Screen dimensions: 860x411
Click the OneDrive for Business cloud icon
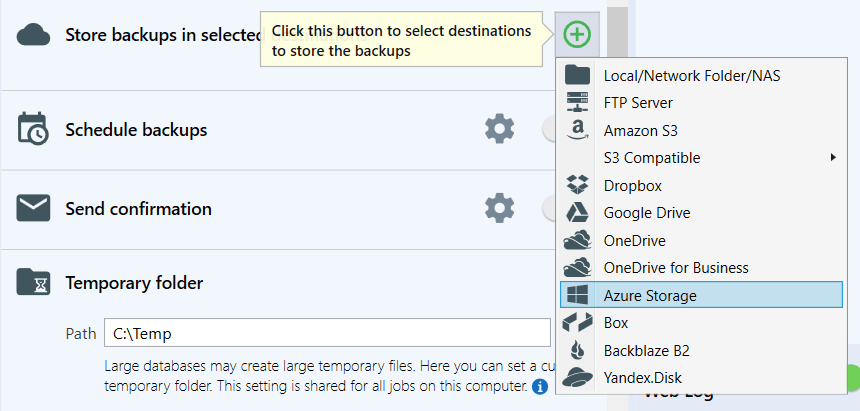578,267
